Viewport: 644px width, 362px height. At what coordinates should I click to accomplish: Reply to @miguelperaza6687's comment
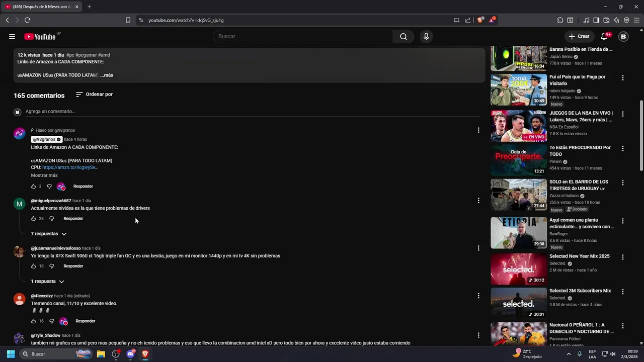click(x=73, y=219)
